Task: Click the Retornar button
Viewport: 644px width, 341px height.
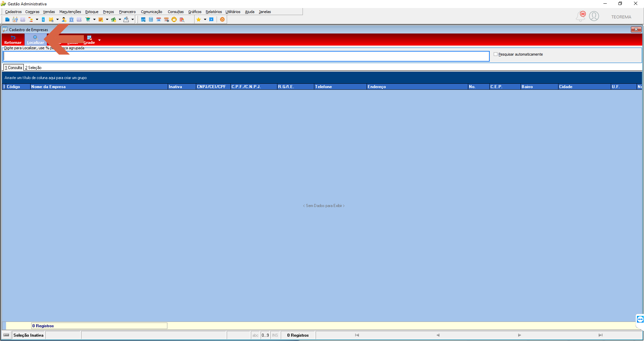Action: point(13,40)
